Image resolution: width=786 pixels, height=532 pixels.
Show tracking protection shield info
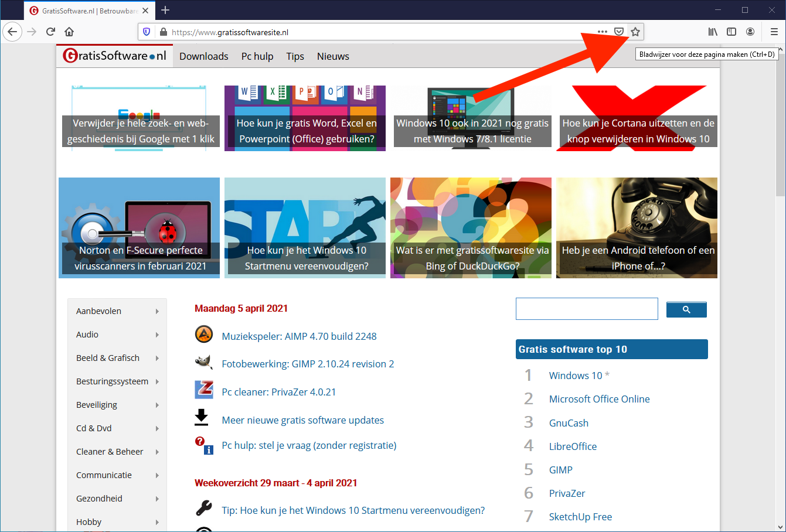(x=147, y=32)
